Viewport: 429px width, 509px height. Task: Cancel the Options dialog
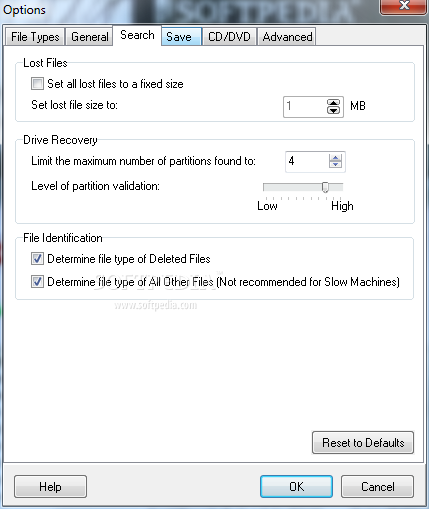(377, 487)
